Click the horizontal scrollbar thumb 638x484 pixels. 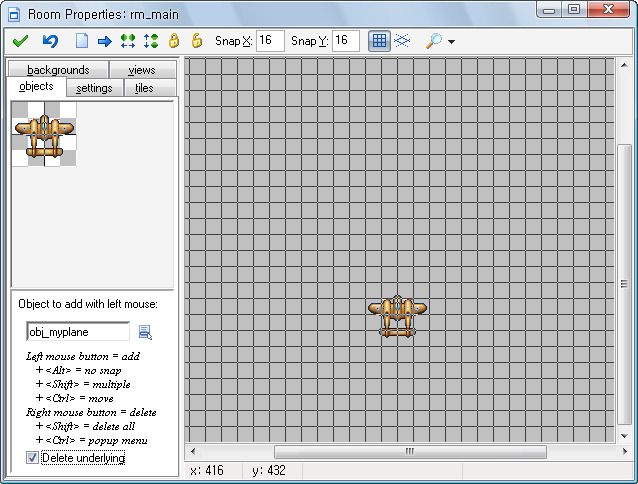410,451
